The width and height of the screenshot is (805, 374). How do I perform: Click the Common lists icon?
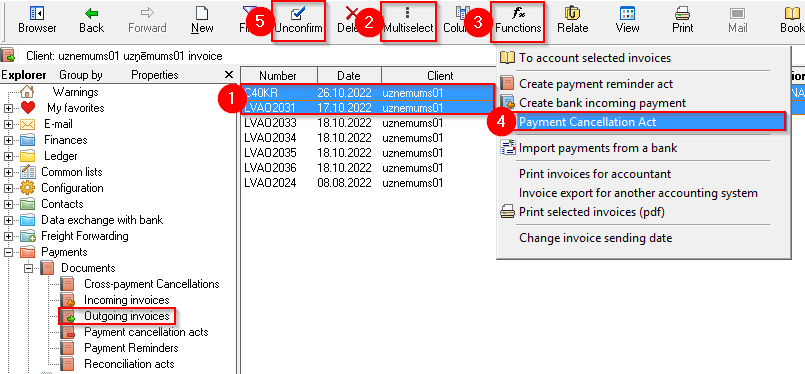pos(28,172)
